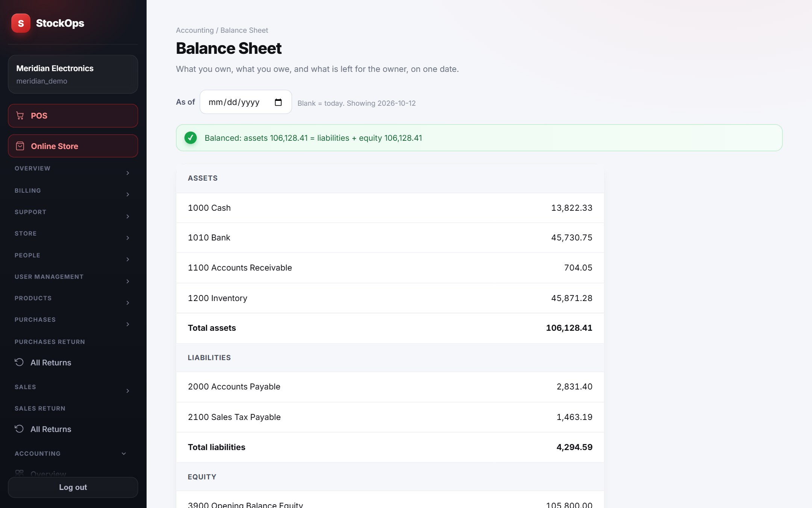
Task: Click the Accounting breadcrumb link
Action: tap(195, 30)
